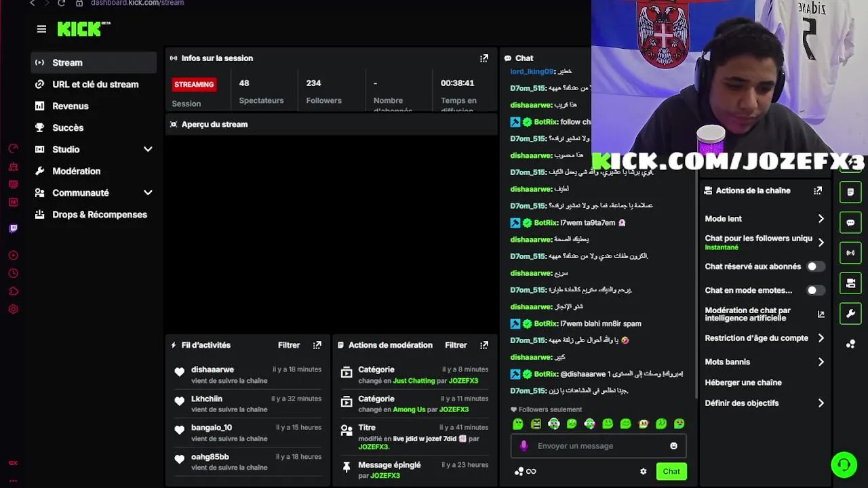The image size is (868, 488).
Task: Open Twitch in the Opera GX sidebar
Action: pyautogui.click(x=13, y=228)
